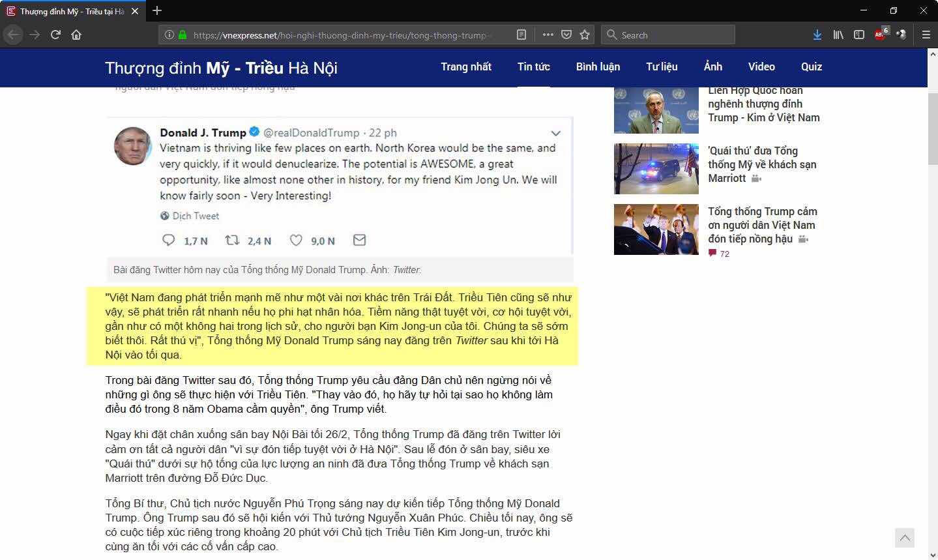Click the @realDonaldTrump handle
Screen dimensions: 938x560
click(x=311, y=132)
